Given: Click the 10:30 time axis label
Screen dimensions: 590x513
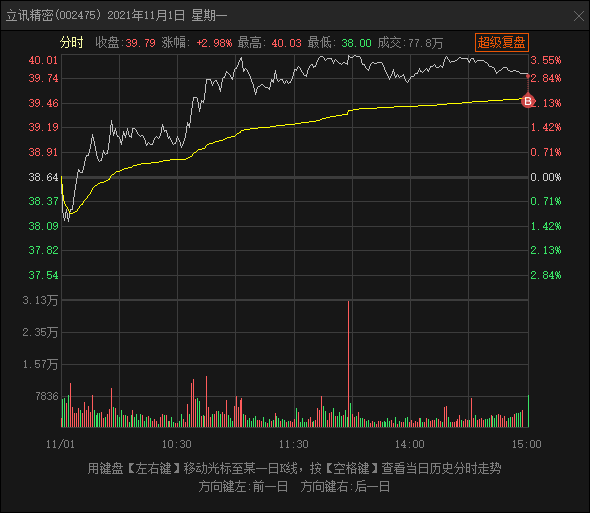Looking at the screenshot, I should click(x=176, y=444).
